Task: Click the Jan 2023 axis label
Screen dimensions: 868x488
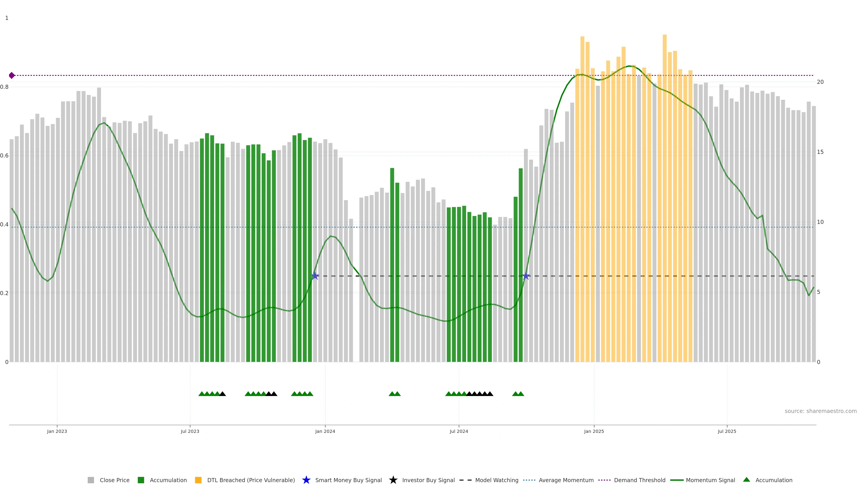Action: coord(57,432)
